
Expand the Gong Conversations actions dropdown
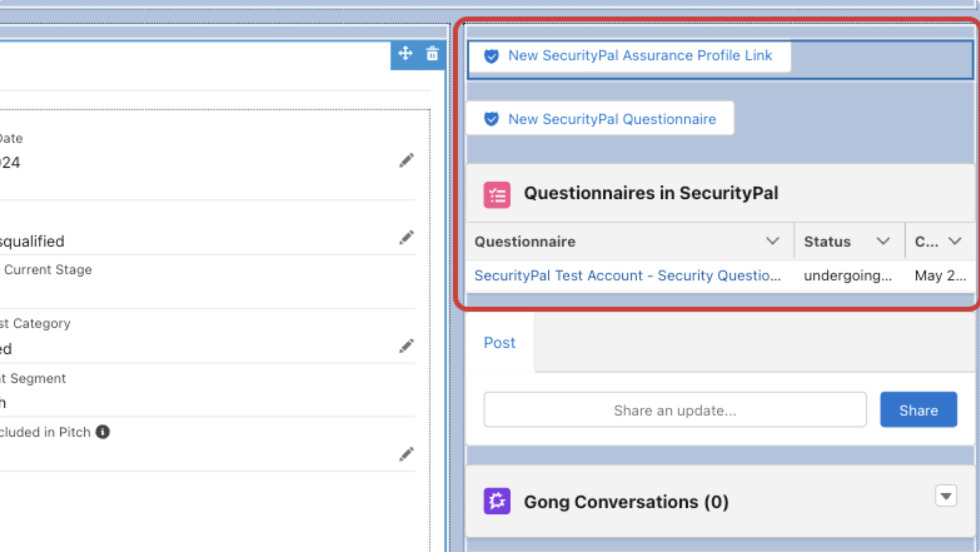click(946, 496)
